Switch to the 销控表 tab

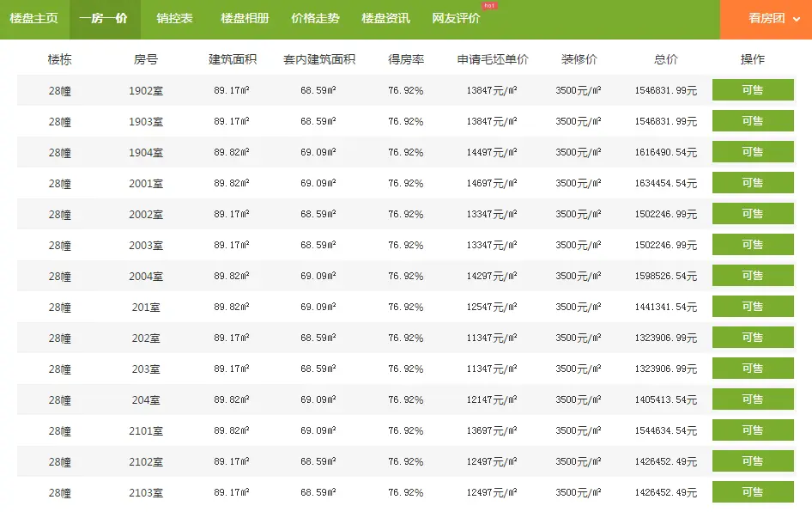point(174,19)
